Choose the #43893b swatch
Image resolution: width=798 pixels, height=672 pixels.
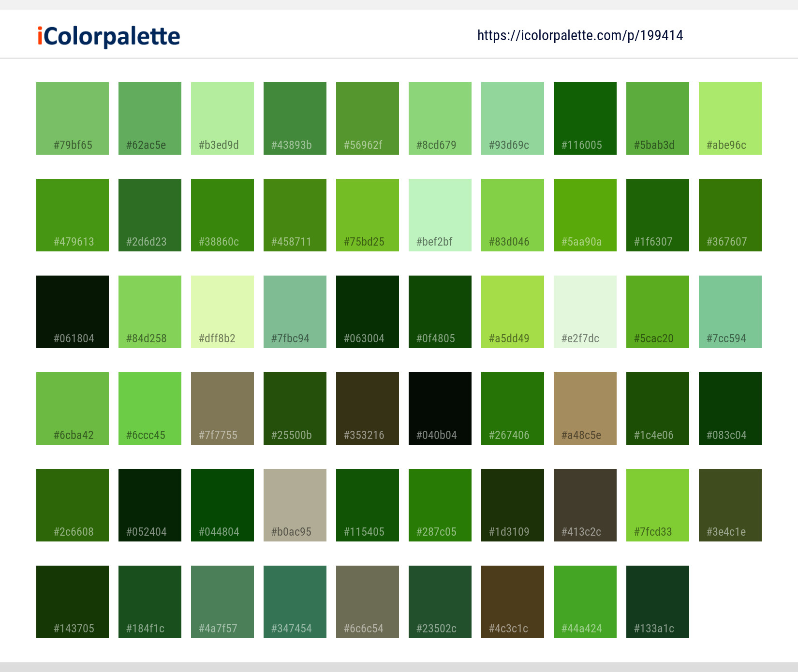(x=295, y=118)
